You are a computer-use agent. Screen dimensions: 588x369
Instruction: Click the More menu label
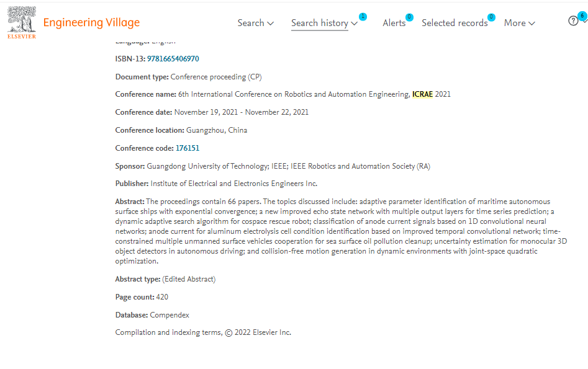point(515,23)
